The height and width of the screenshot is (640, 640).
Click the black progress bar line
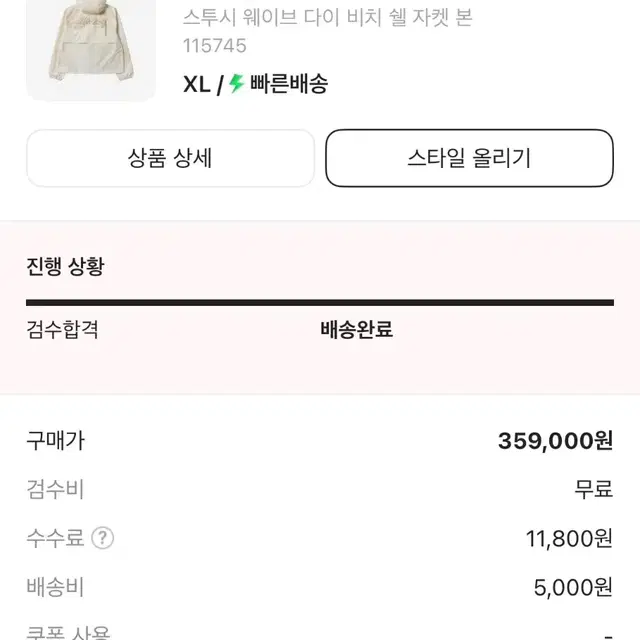pos(320,302)
